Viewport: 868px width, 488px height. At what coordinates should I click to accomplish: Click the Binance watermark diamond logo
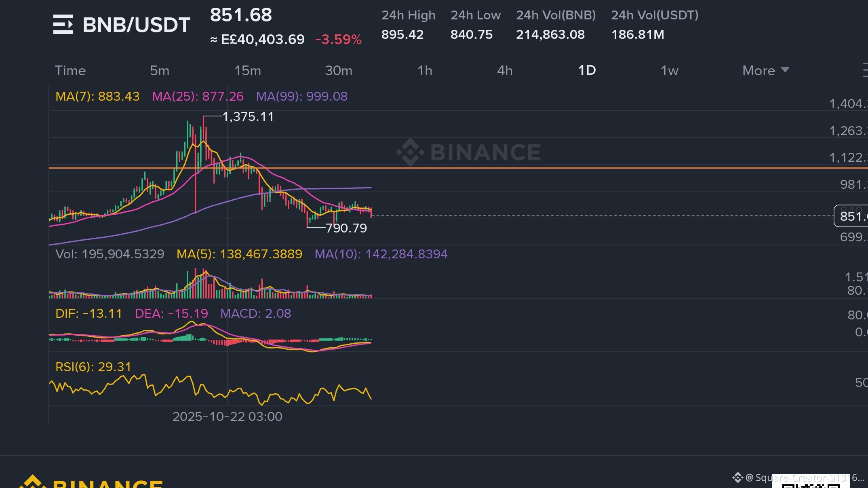pos(410,152)
